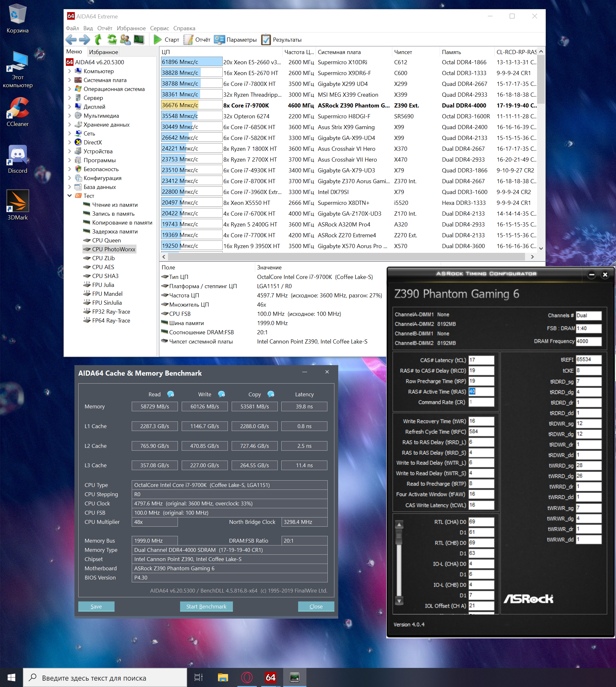Click the Refresh green arrows icon
616x687 pixels.
click(112, 39)
